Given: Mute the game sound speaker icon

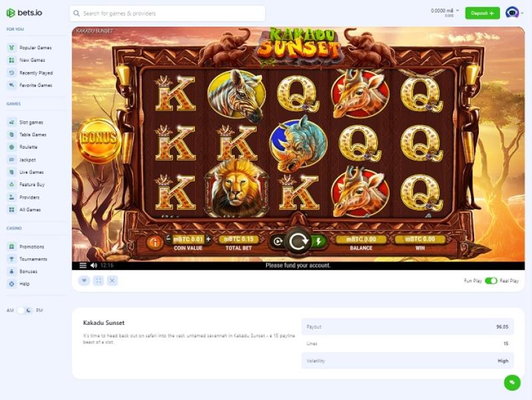Looking at the screenshot, I should 94,266.
